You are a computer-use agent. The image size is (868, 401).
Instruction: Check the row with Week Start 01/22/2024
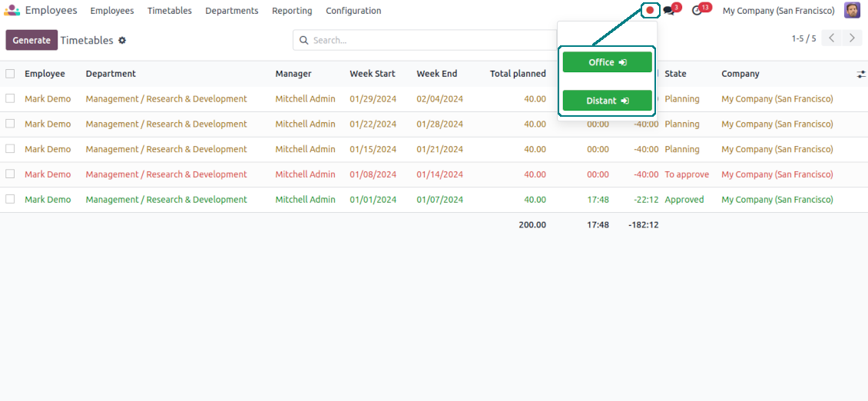pyautogui.click(x=10, y=124)
